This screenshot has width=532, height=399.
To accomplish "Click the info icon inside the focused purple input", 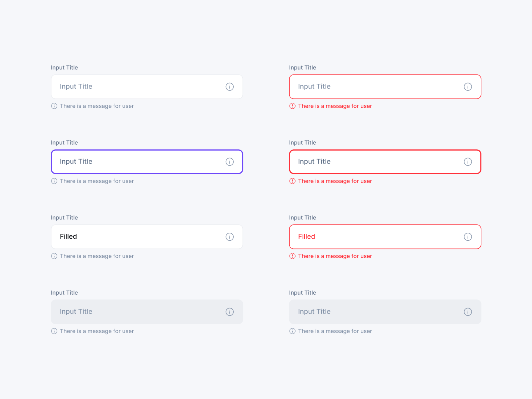I will (229, 162).
